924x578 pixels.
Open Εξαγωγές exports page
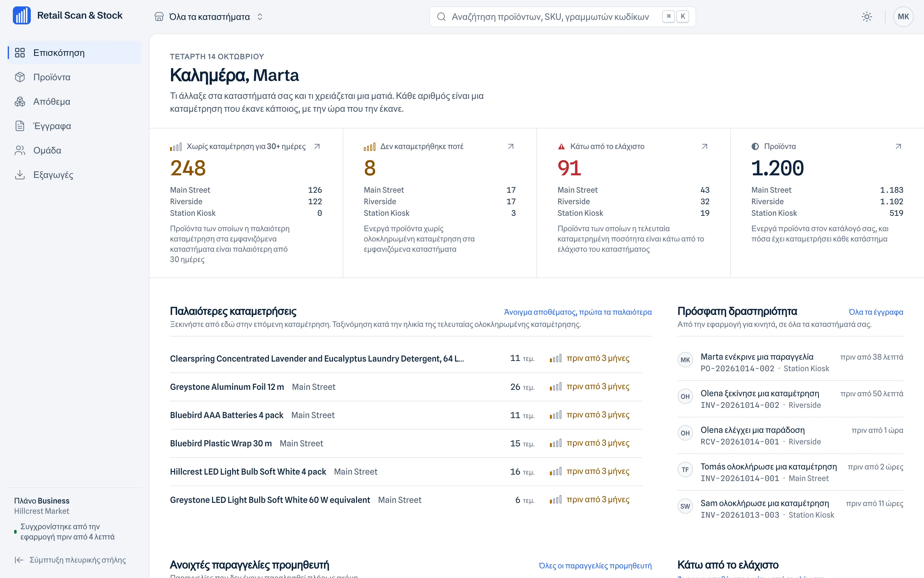click(74, 175)
